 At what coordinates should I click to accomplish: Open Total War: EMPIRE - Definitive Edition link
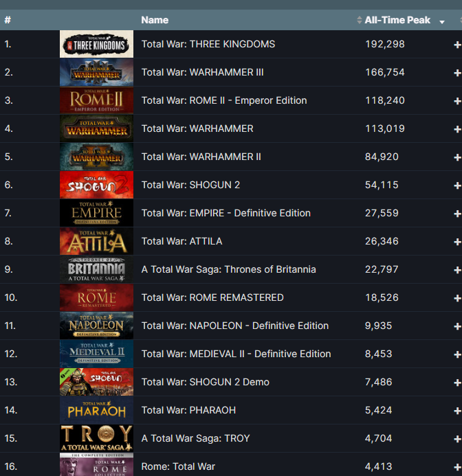tap(225, 213)
